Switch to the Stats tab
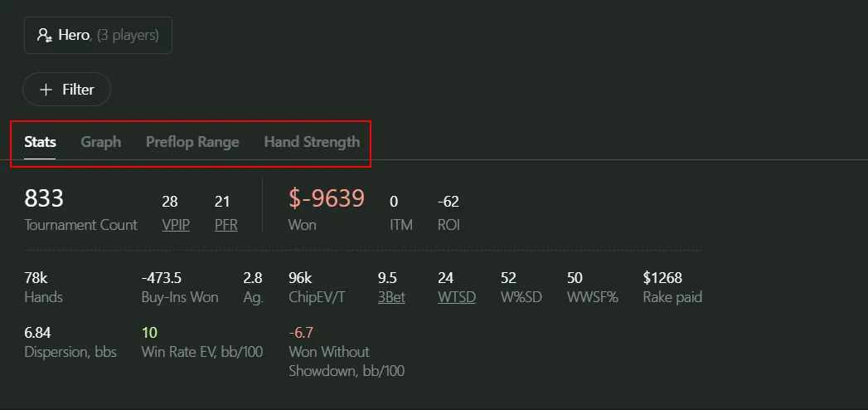The height and width of the screenshot is (410, 868). [x=40, y=142]
